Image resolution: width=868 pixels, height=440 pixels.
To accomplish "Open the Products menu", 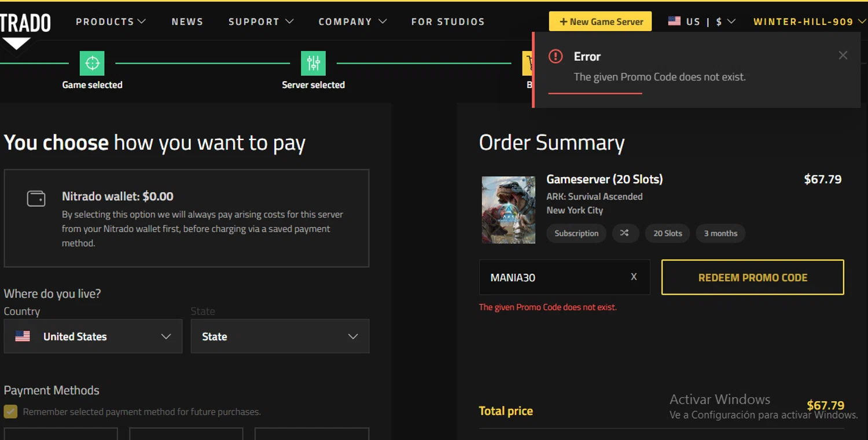I will [111, 21].
